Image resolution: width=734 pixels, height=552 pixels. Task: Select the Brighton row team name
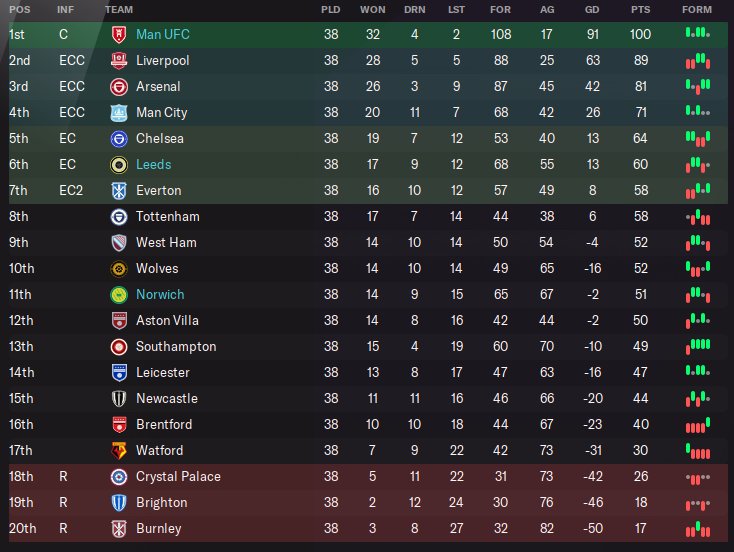[x=161, y=503]
